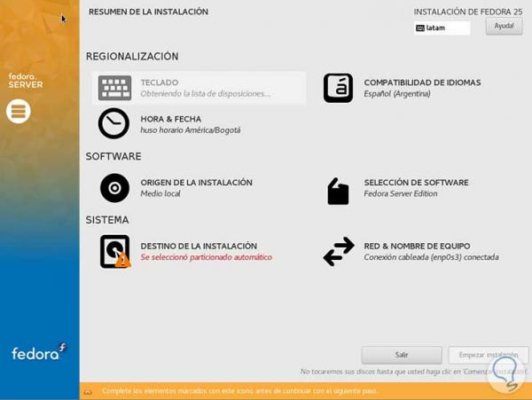Click the 'Obteniendo la lista de disposiciones' text
Image resolution: width=532 pixels, height=400 pixels.
coord(206,94)
